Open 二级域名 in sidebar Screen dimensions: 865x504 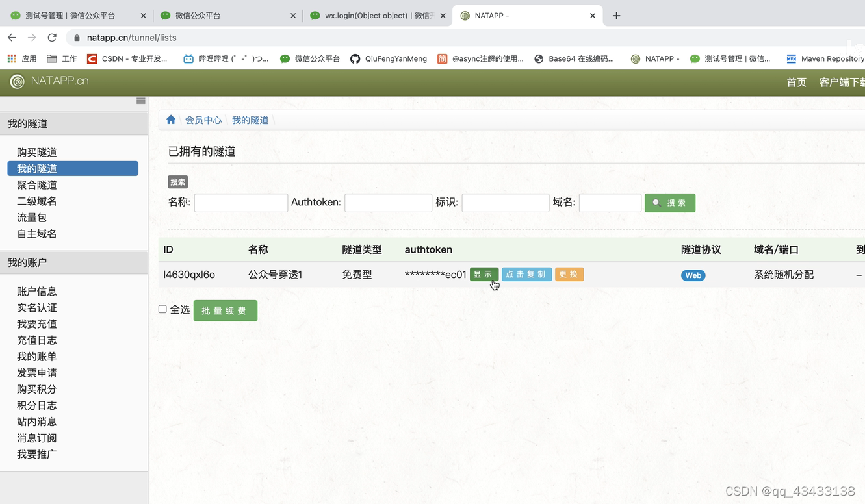coord(37,201)
